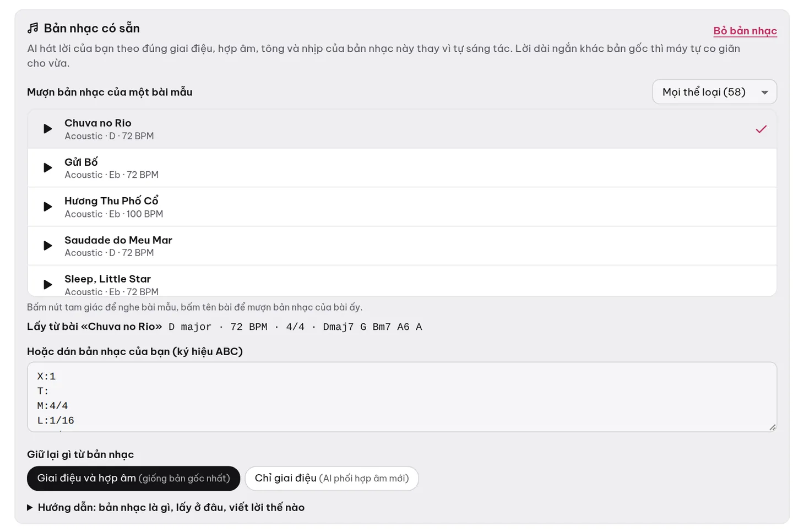Click the resize grip of the ABC textarea
The image size is (793, 532).
click(x=773, y=427)
